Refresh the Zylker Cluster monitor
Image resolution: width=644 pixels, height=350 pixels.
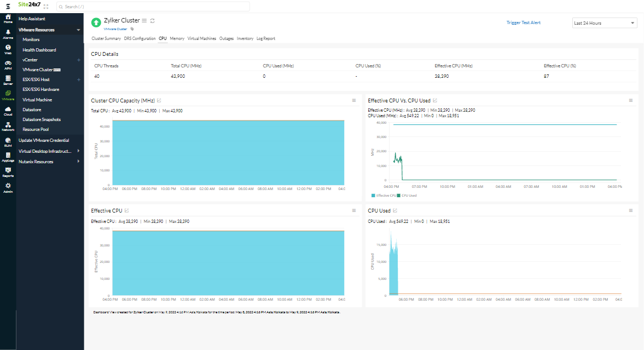152,20
